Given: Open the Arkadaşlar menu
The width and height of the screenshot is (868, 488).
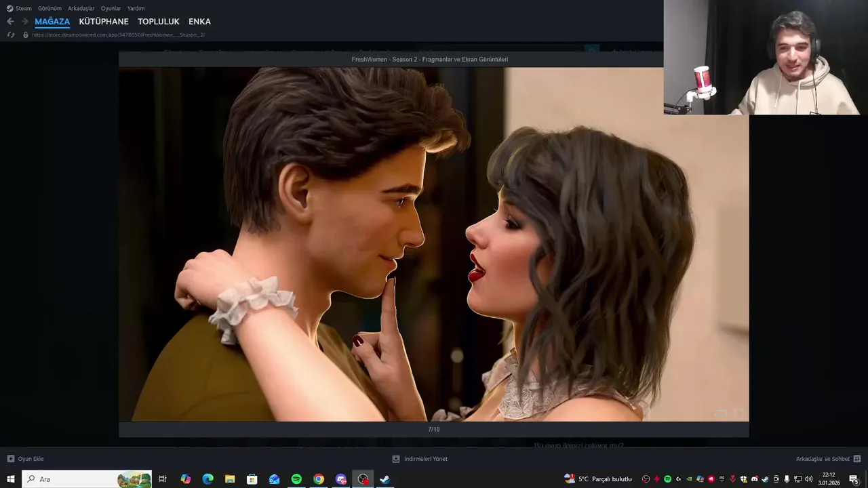Looking at the screenshot, I should pyautogui.click(x=81, y=8).
